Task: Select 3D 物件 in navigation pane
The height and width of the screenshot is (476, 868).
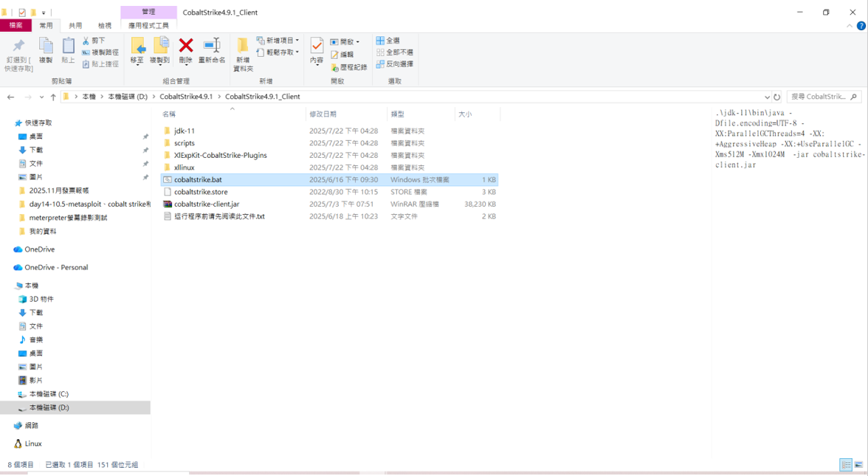Action: (41, 300)
